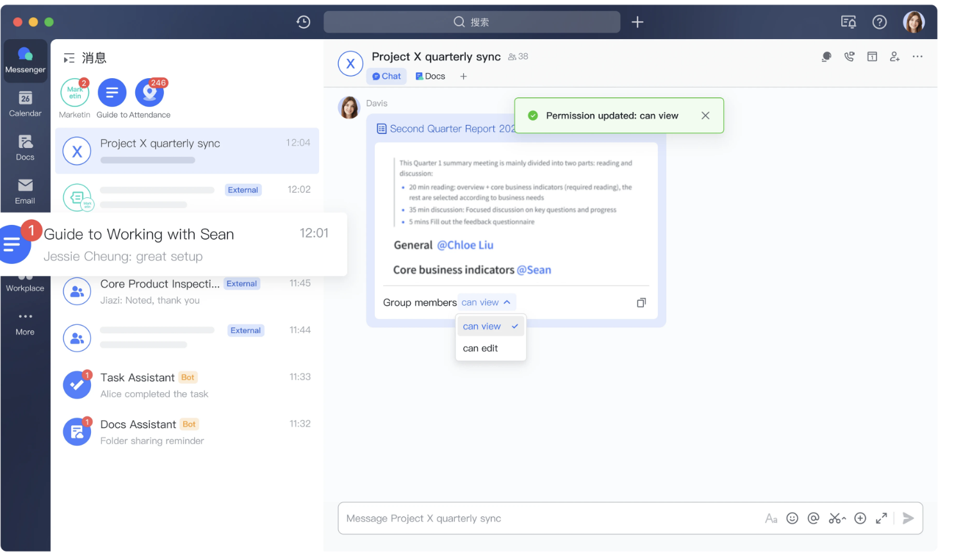Screen dimensions: 970x560
Task: Dismiss the Permission updated notification
Action: [705, 115]
